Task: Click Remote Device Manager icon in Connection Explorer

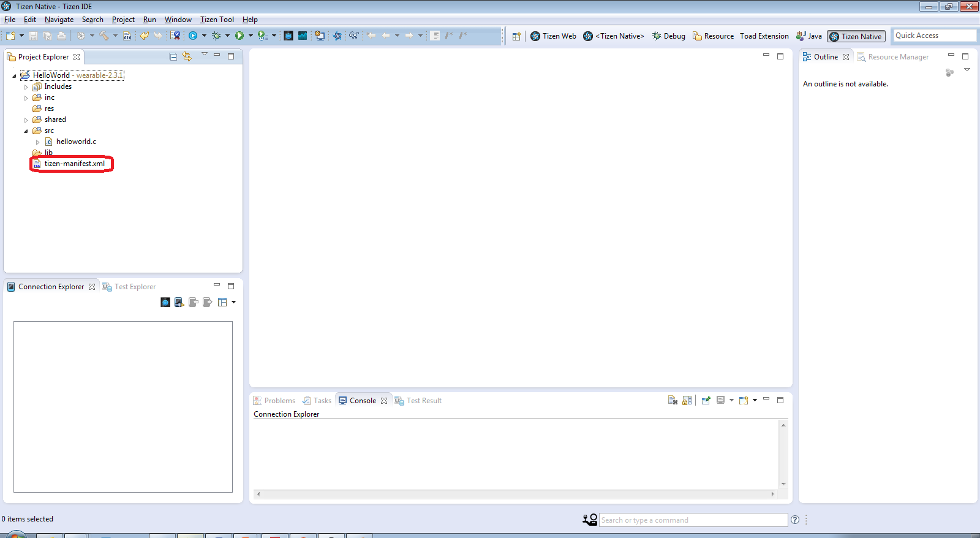Action: click(x=179, y=302)
